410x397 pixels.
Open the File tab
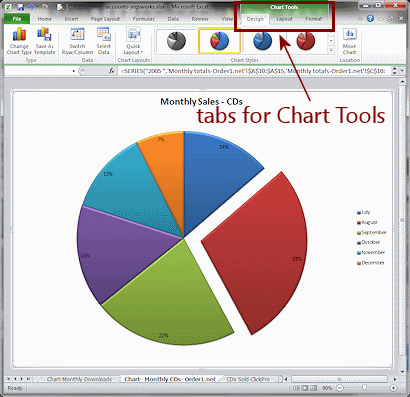(17, 19)
